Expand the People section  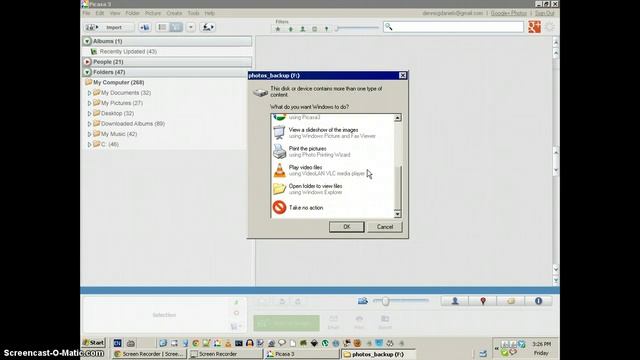[x=87, y=62]
